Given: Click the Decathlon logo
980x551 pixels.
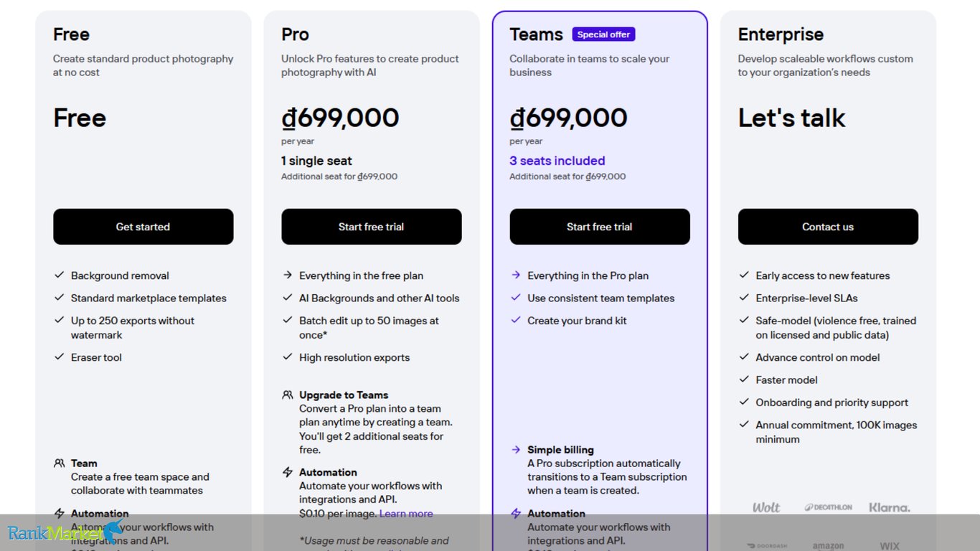Looking at the screenshot, I should [x=828, y=507].
